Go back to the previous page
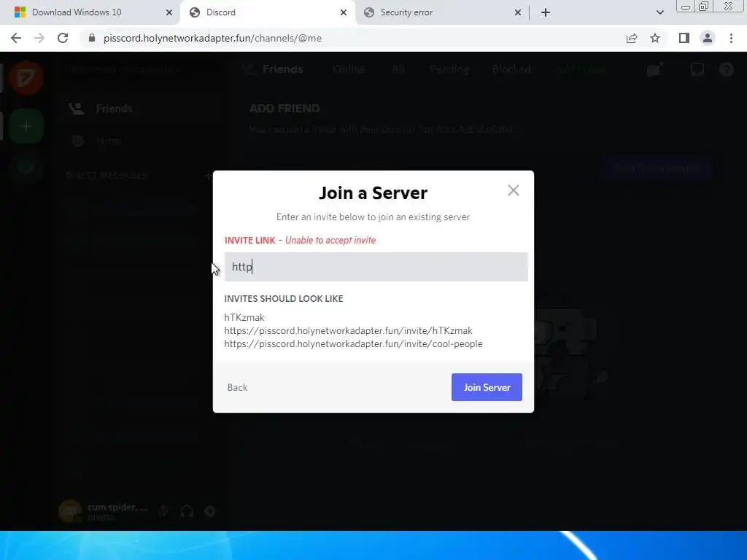 [x=16, y=38]
